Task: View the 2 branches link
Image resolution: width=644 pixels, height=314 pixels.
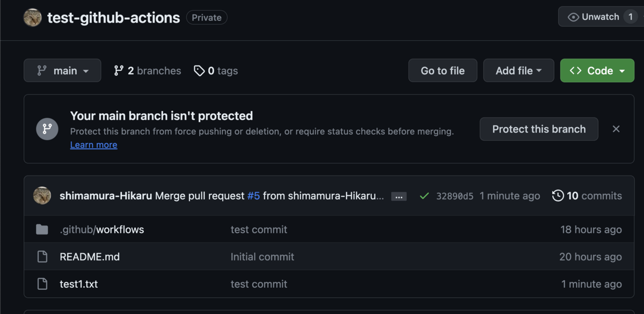Action: pyautogui.click(x=148, y=71)
